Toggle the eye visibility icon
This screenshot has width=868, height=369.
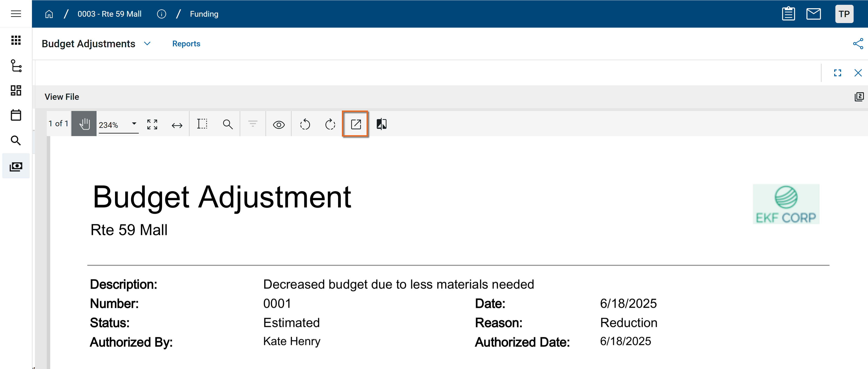tap(279, 125)
